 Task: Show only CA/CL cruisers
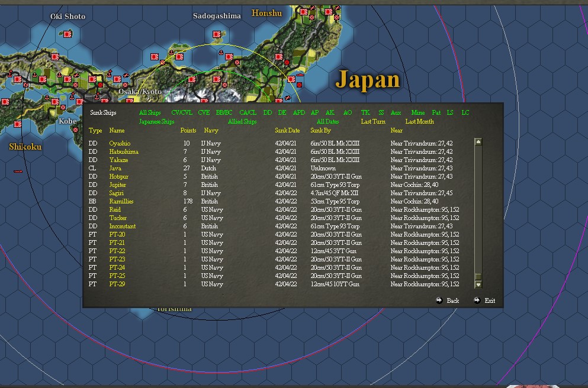coord(248,112)
